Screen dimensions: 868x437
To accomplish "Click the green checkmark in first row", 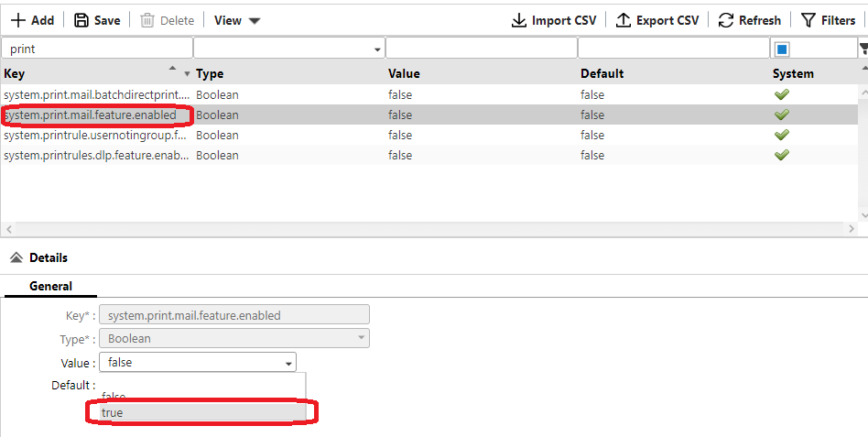I will (781, 94).
